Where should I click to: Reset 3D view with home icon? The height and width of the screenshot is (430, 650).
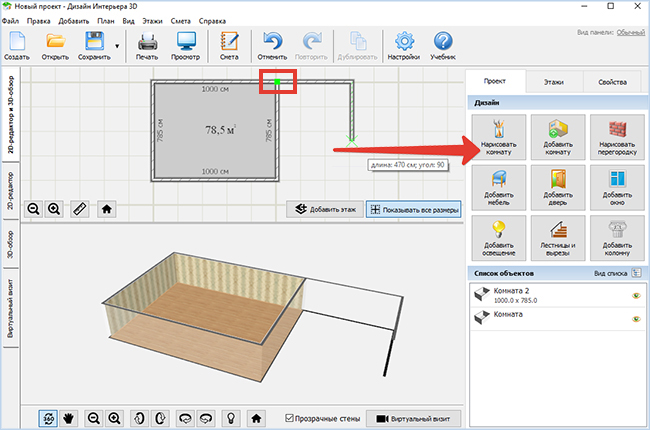click(256, 418)
